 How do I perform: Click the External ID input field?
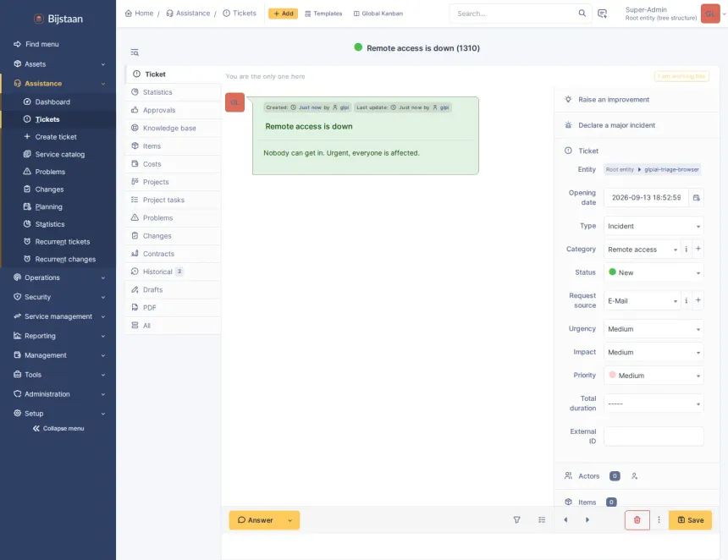click(x=654, y=436)
